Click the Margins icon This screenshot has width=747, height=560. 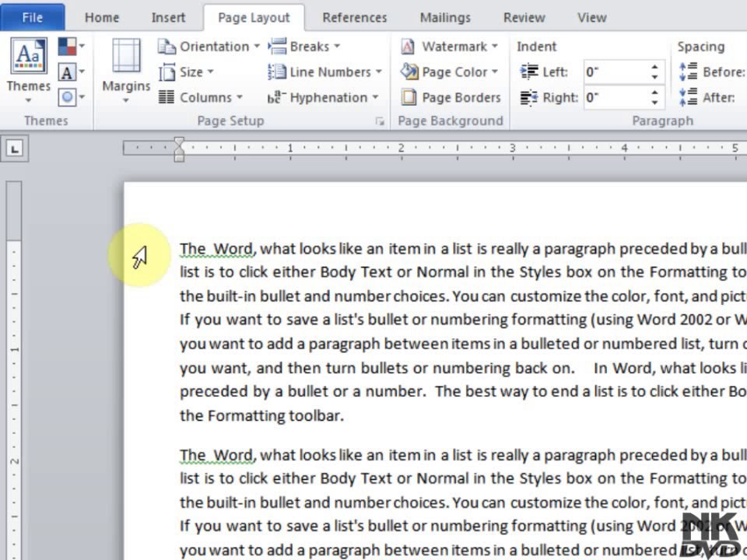[126, 56]
